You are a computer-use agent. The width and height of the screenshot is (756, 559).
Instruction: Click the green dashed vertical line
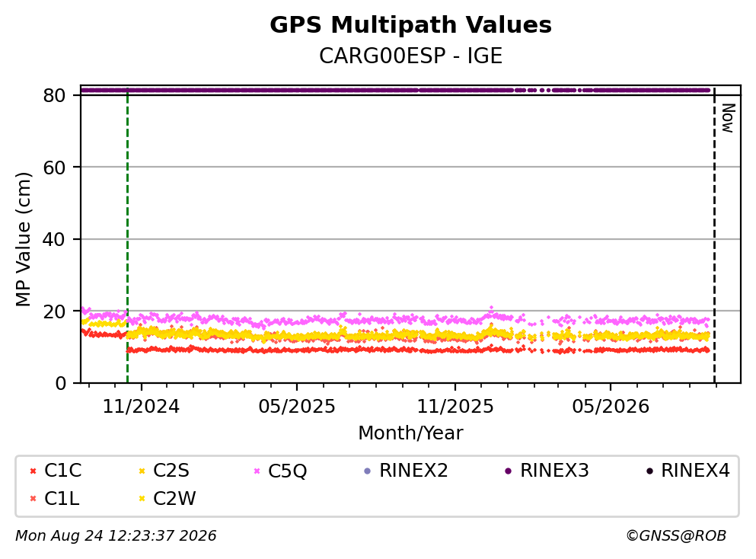(127, 235)
